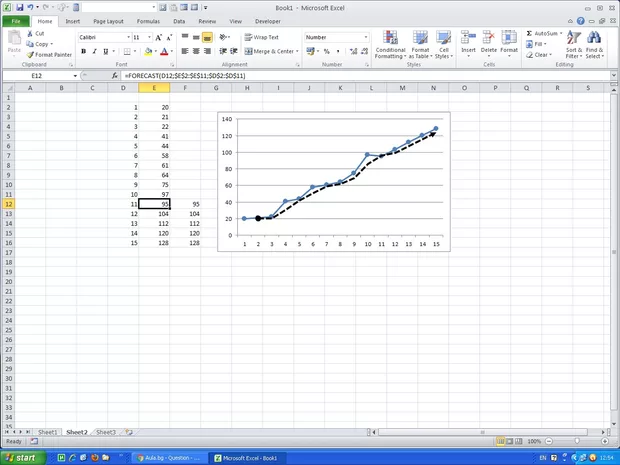Image resolution: width=620 pixels, height=465 pixels.
Task: Expand the Name Box dropdown arrow
Action: pos(75,76)
